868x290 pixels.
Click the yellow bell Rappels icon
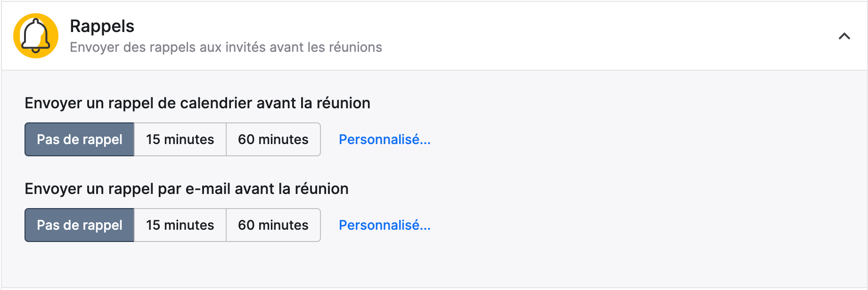[x=36, y=36]
